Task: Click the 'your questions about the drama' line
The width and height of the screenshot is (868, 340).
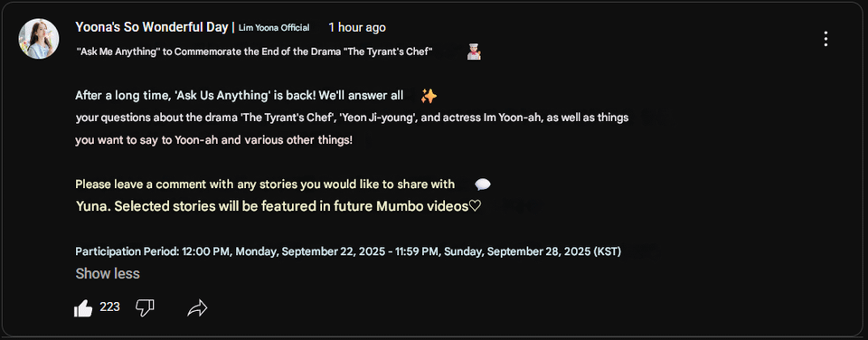Action: 352,118
